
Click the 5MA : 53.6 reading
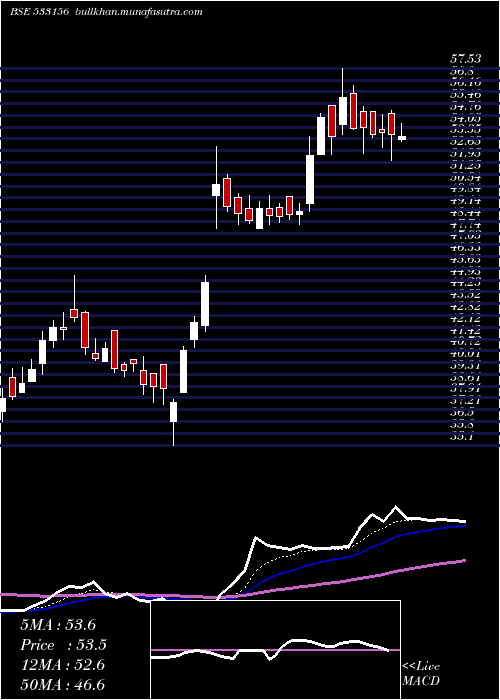(x=58, y=625)
